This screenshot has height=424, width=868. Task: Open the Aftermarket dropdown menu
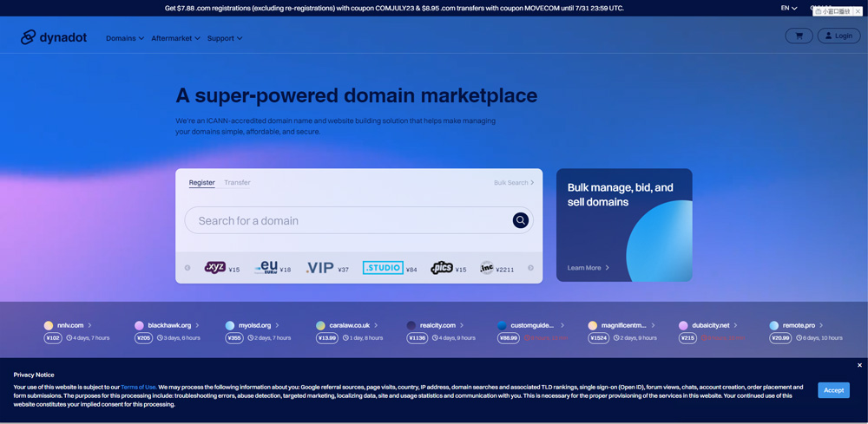pyautogui.click(x=175, y=38)
